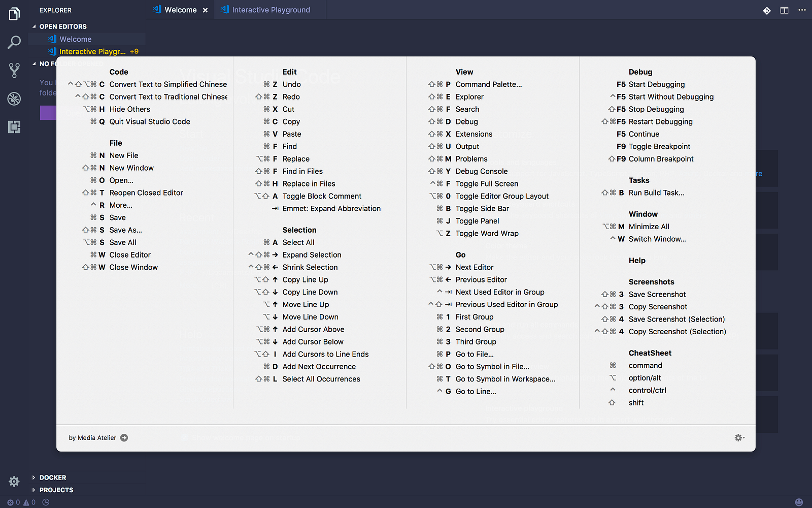The height and width of the screenshot is (508, 812).
Task: Click the Close Window entry
Action: click(133, 267)
